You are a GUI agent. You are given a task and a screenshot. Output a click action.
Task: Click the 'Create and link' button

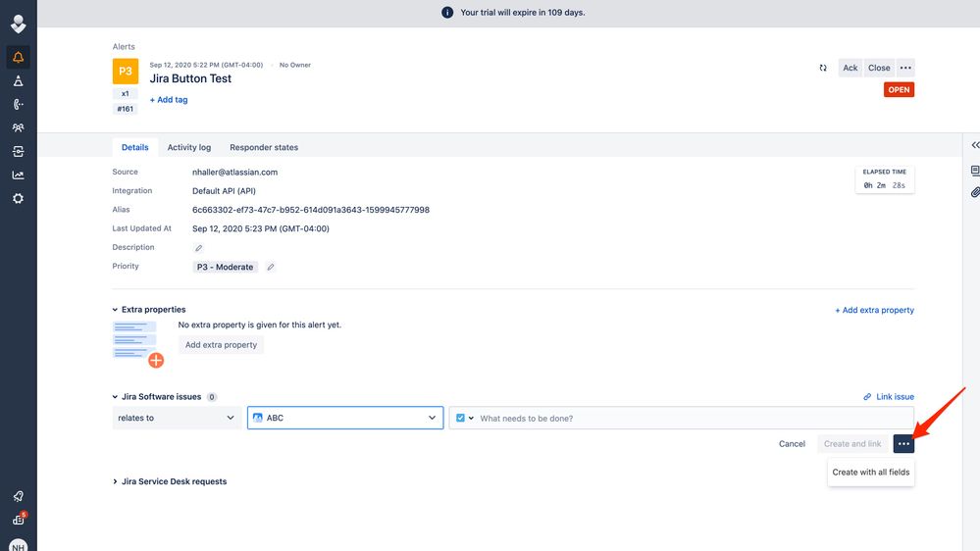point(852,443)
